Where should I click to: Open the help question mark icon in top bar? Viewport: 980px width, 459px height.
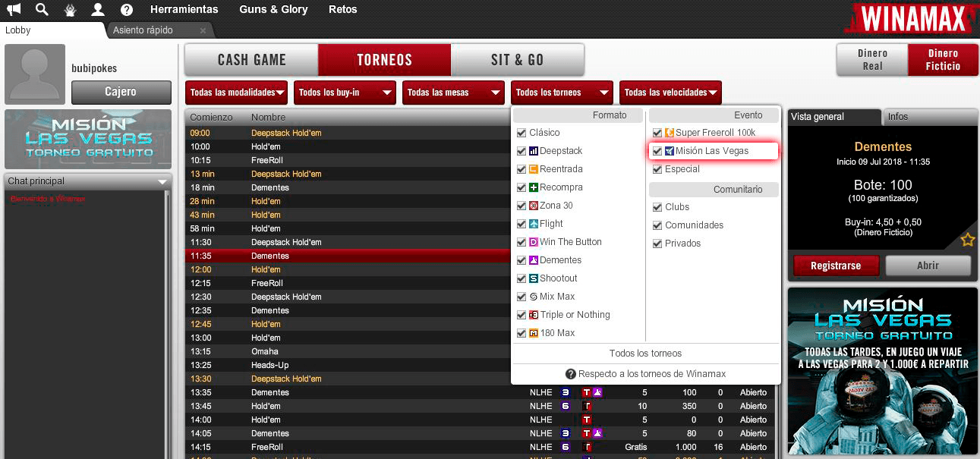[127, 10]
